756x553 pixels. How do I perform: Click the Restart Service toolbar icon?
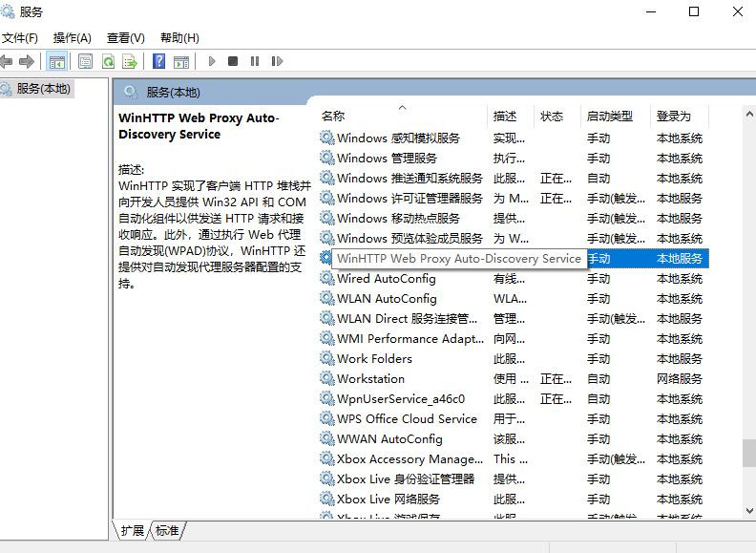pos(277,61)
